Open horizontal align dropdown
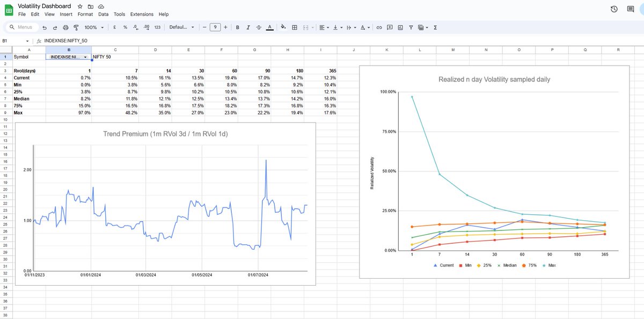 (324, 27)
